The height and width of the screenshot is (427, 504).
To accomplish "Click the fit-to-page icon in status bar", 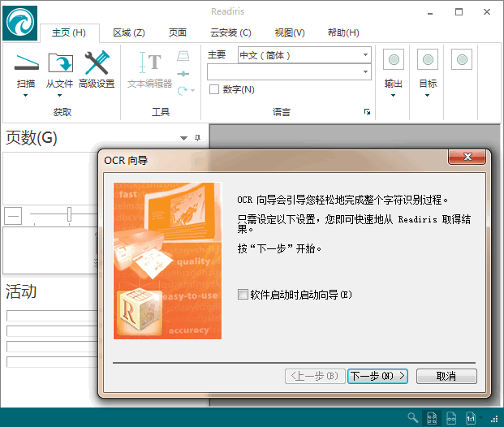I will click(x=432, y=418).
